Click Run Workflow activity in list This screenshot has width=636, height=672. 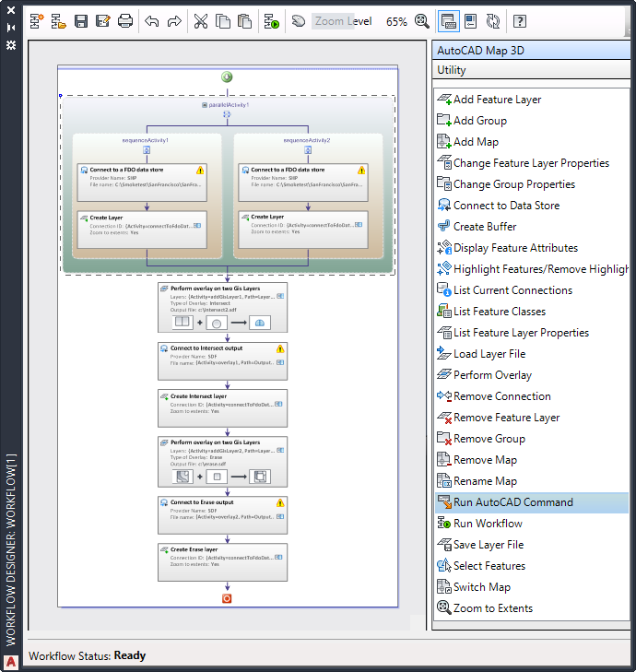[x=532, y=524]
